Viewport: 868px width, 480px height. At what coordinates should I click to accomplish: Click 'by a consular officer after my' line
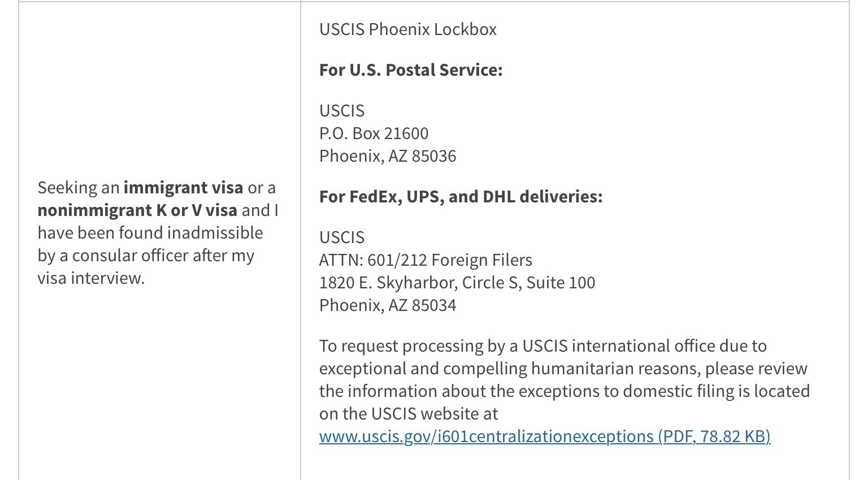[x=146, y=256]
